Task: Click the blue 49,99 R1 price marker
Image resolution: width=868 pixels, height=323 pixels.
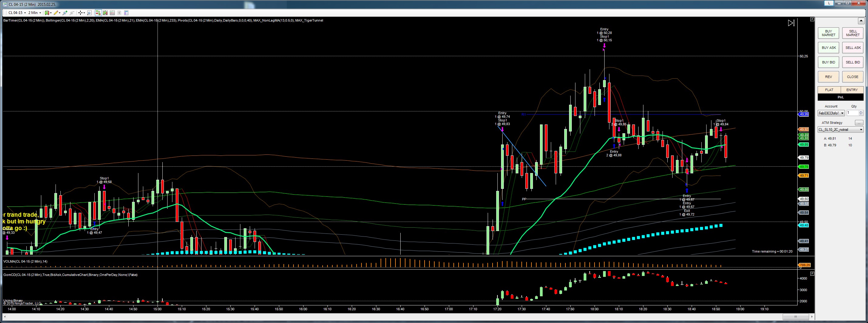Action: [x=804, y=114]
